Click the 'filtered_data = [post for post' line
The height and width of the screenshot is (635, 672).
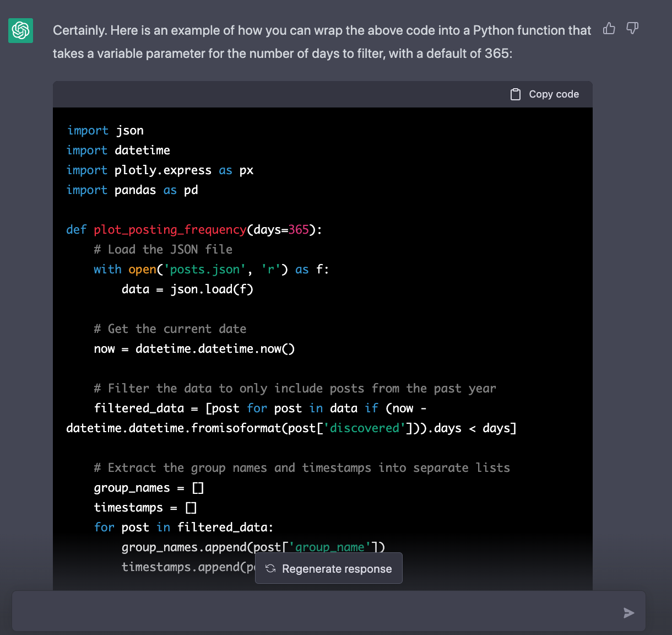click(x=260, y=408)
